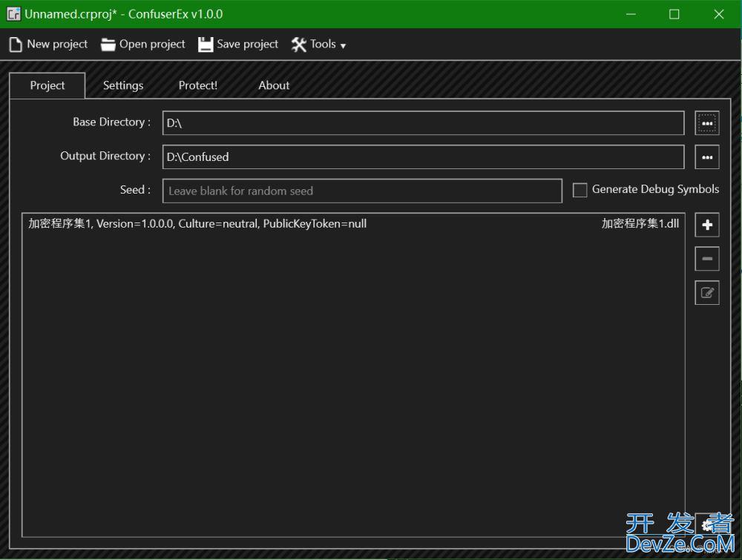
Task: Click the 加密程序集1.dll file name
Action: 640,224
